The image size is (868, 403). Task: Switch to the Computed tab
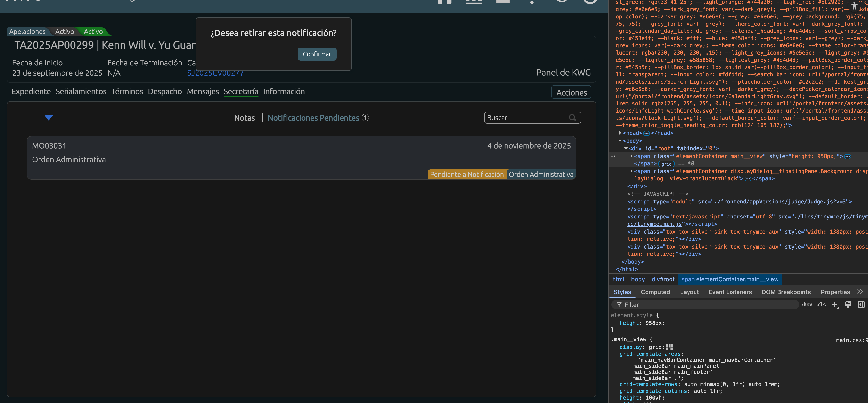pos(655,292)
